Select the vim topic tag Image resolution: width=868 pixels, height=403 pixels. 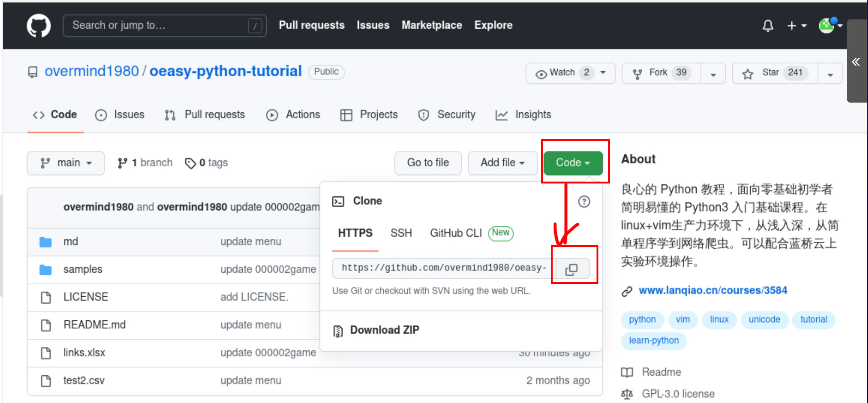[x=683, y=320]
